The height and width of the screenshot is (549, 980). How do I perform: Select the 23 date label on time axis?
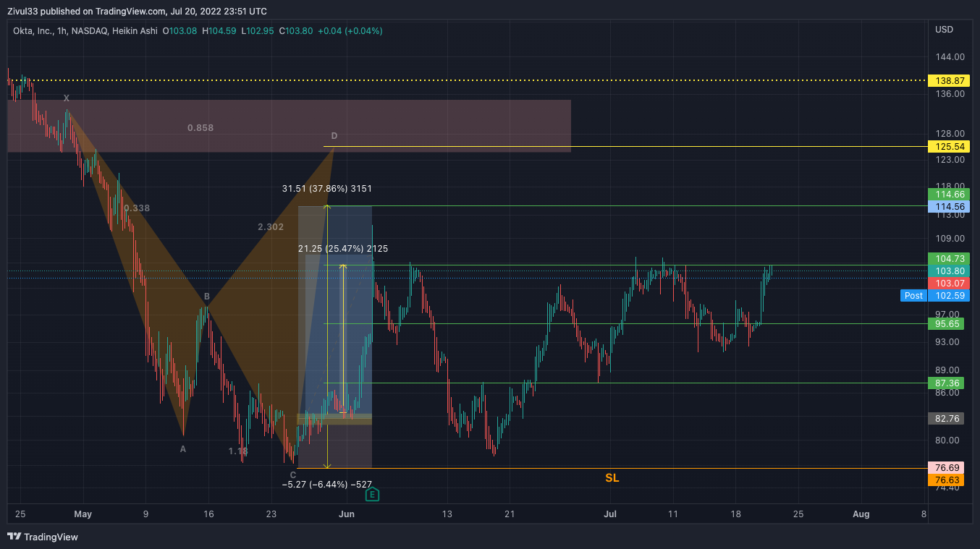pyautogui.click(x=271, y=514)
